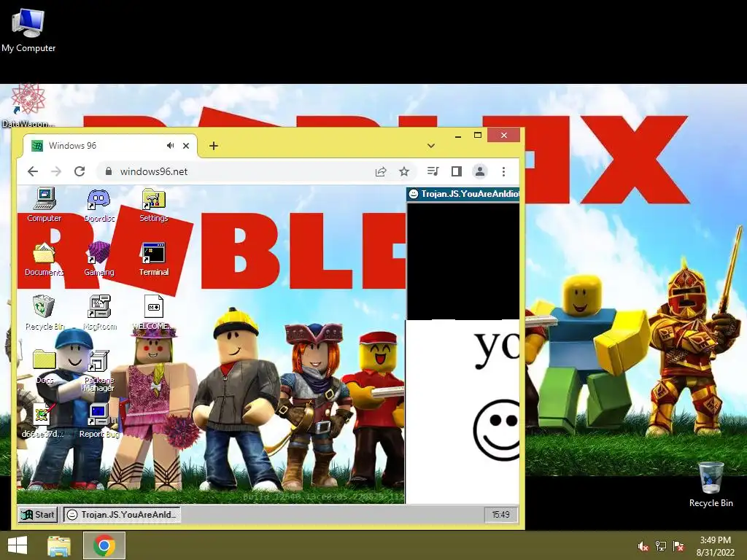
Task: Open the Docs folder icon
Action: [x=44, y=367]
